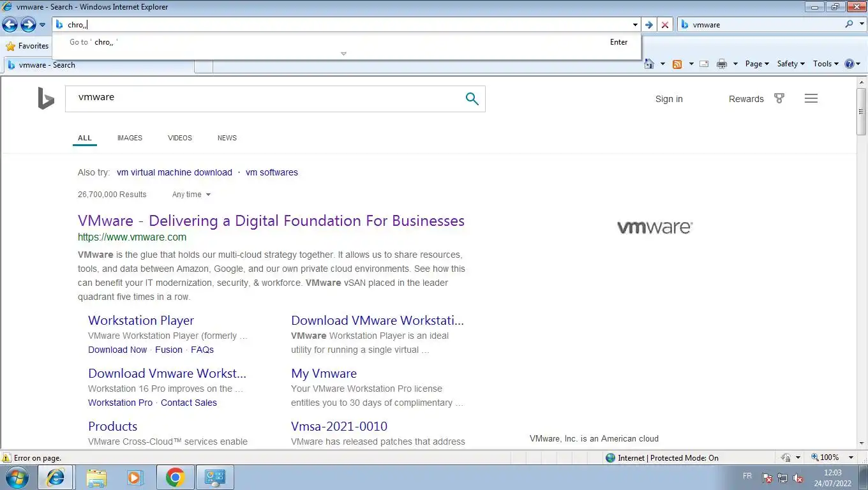Open the Home button dropdown arrow
Viewport: 868px width, 490px height.
(662, 64)
